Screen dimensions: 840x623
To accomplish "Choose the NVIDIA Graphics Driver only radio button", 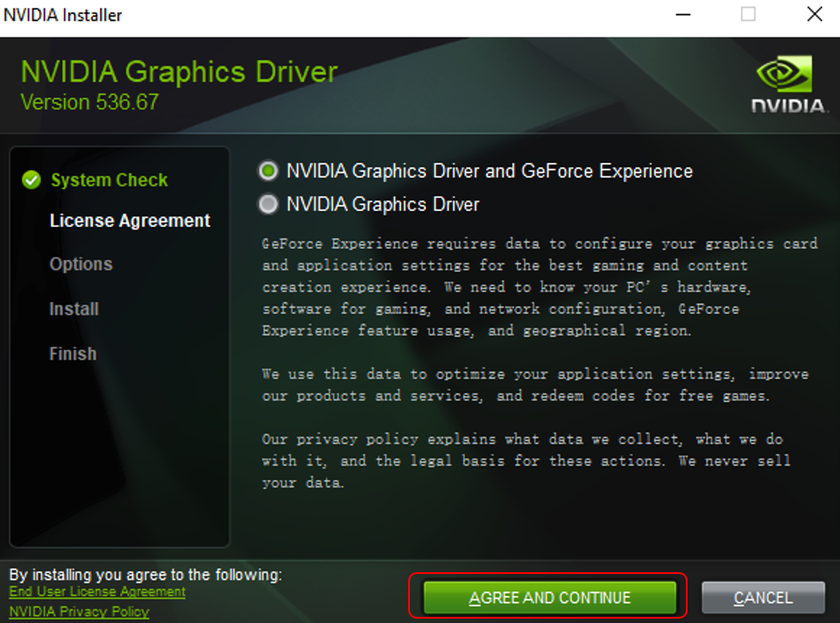I will coord(268,204).
